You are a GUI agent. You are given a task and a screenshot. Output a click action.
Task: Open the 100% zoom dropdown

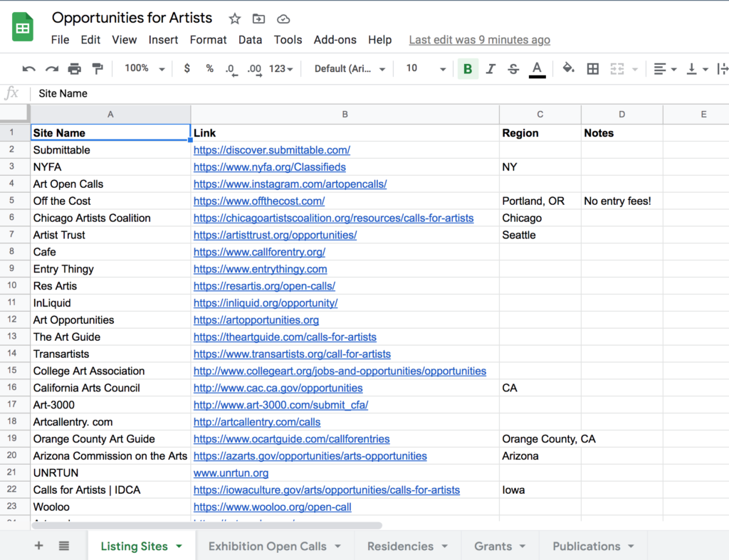[x=145, y=69]
